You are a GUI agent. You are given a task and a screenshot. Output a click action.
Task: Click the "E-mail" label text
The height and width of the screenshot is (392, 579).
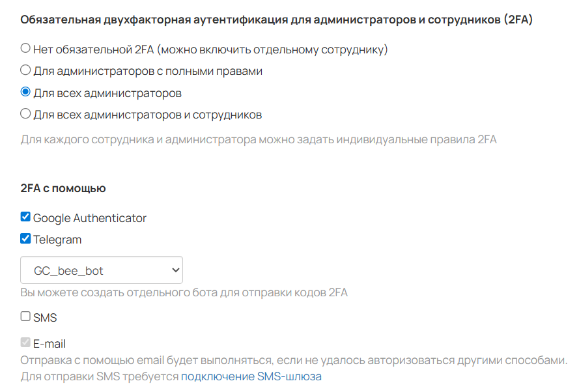(x=49, y=344)
